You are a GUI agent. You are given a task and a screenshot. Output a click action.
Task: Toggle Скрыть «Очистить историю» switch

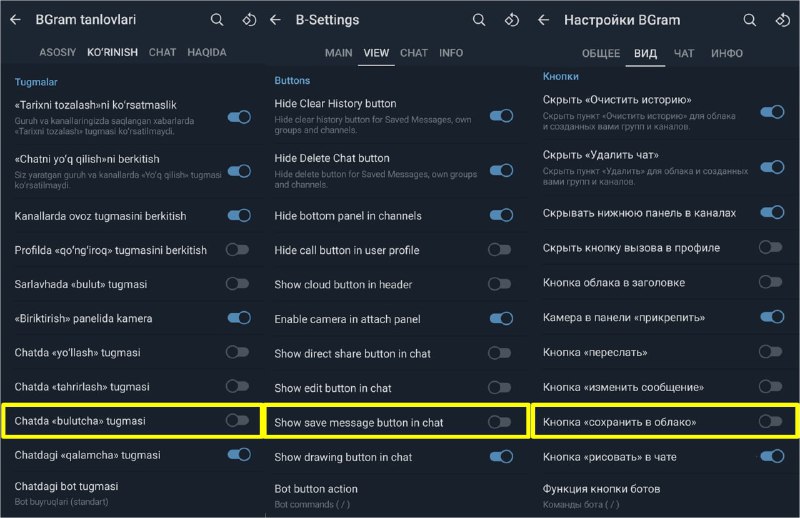(772, 112)
